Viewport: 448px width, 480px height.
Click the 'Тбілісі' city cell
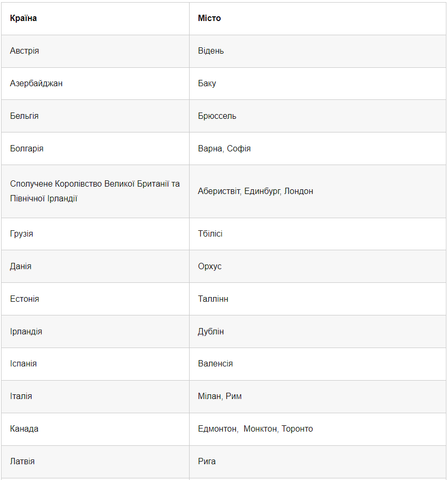(210, 234)
